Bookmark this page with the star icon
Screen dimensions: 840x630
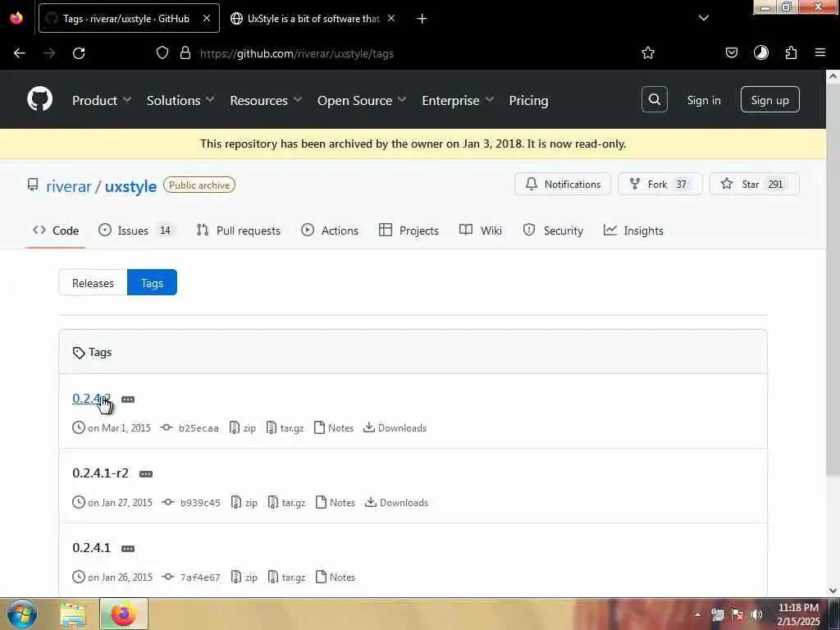tap(648, 52)
